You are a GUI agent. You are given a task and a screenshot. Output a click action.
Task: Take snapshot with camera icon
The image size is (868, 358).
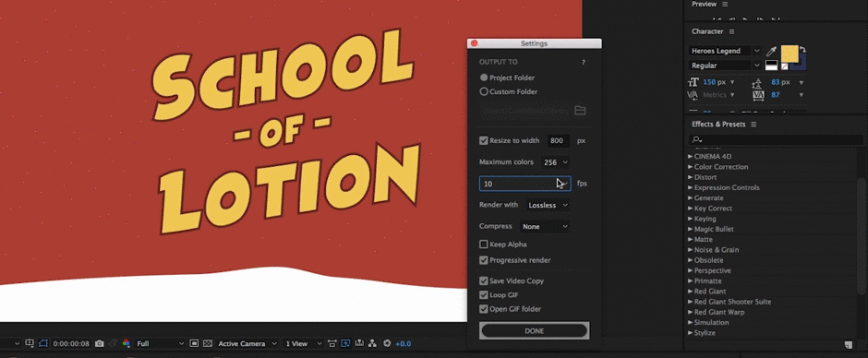[x=100, y=343]
